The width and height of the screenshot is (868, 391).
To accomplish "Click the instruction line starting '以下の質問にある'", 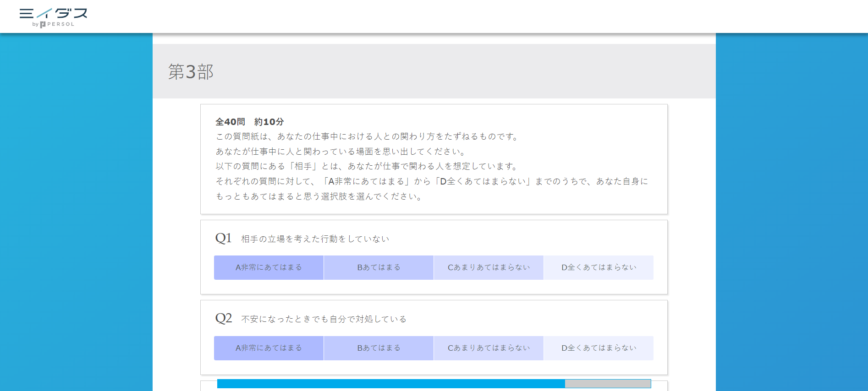I will [367, 166].
